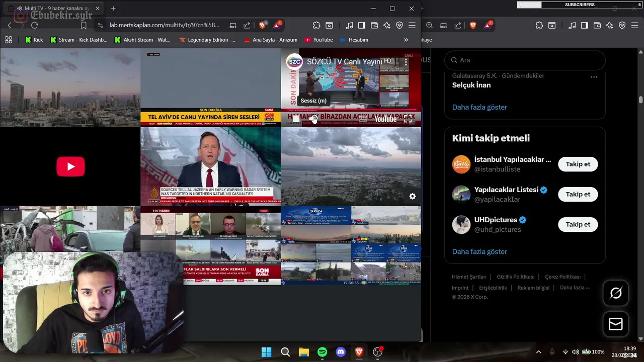644x362 pixels.
Task: Open Discord from the taskbar
Action: pos(341,352)
